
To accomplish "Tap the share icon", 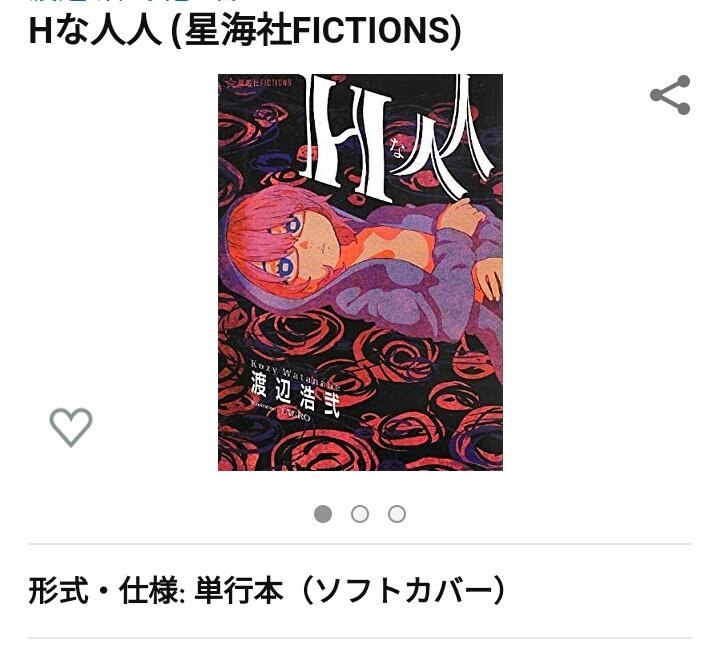I will coord(670,95).
